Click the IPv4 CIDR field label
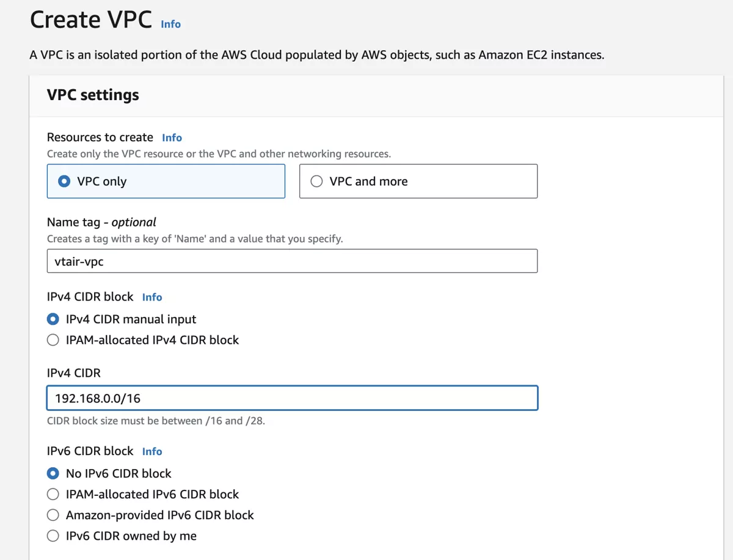This screenshot has width=733, height=560. [x=73, y=373]
